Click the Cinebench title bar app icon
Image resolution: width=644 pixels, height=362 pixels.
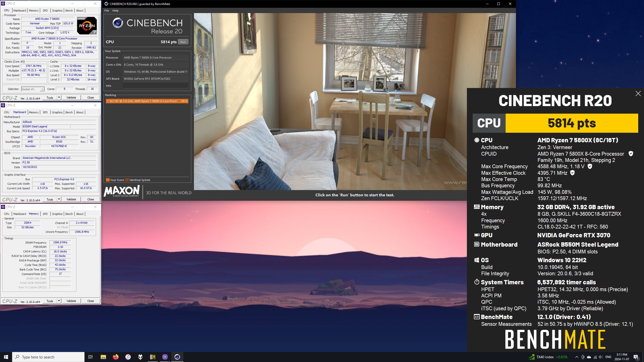click(106, 4)
